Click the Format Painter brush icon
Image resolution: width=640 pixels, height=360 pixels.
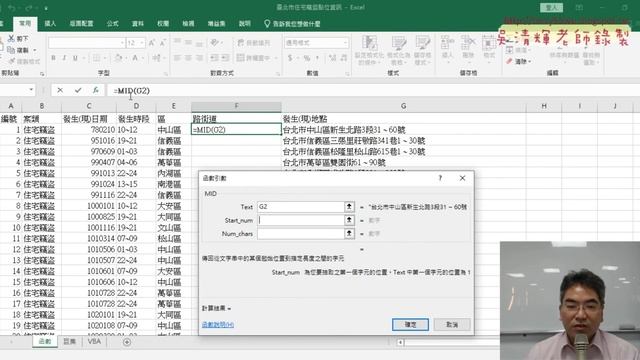11,61
